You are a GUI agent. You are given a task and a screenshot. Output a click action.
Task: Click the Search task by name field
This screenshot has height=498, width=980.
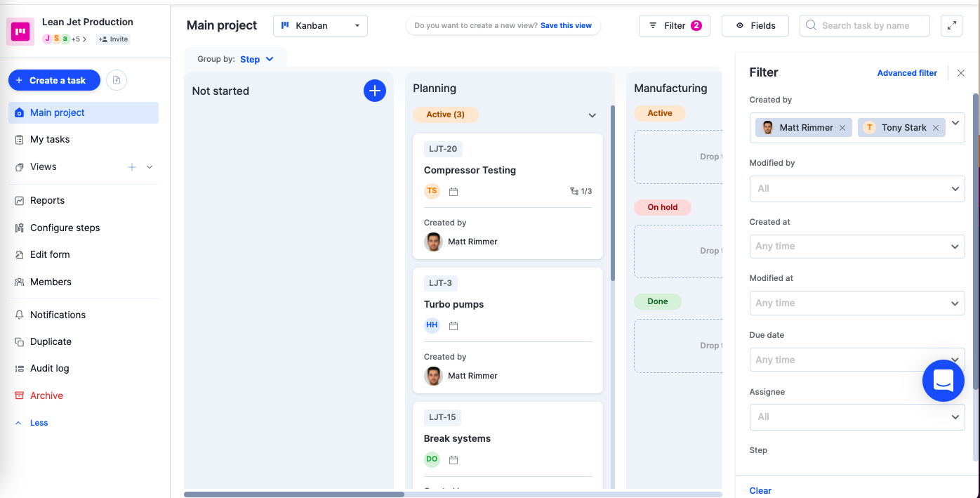point(865,26)
